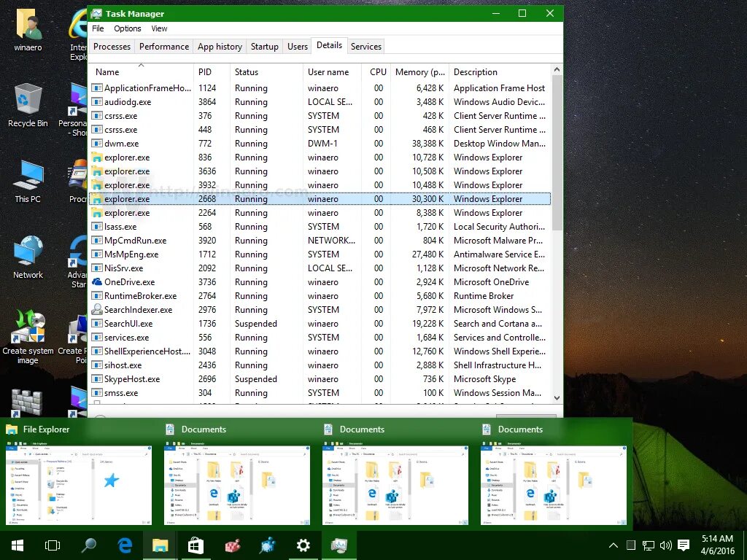Switch to the Processes tab
The height and width of the screenshot is (560, 747).
tap(112, 47)
